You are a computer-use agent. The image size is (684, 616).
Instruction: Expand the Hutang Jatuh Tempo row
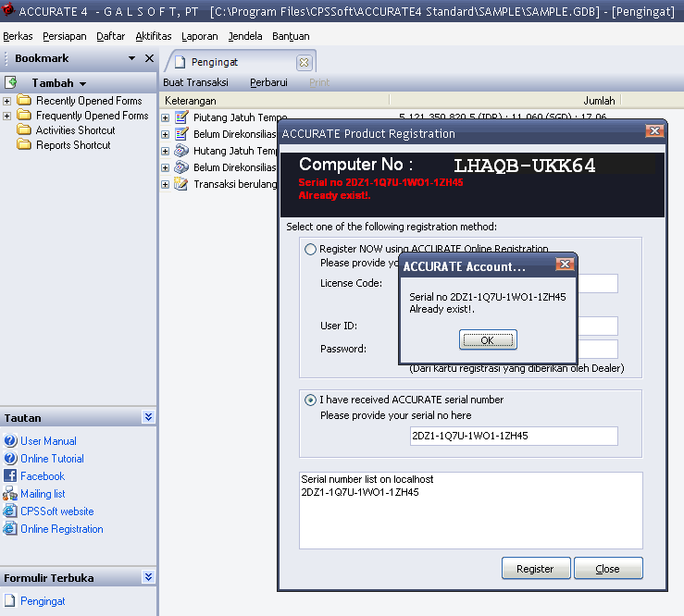(x=166, y=152)
